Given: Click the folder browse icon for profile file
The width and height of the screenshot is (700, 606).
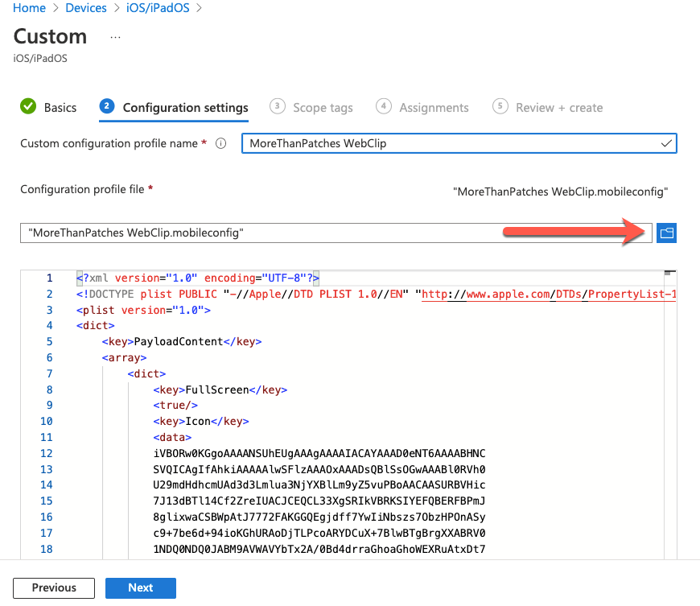Looking at the screenshot, I should coord(666,233).
